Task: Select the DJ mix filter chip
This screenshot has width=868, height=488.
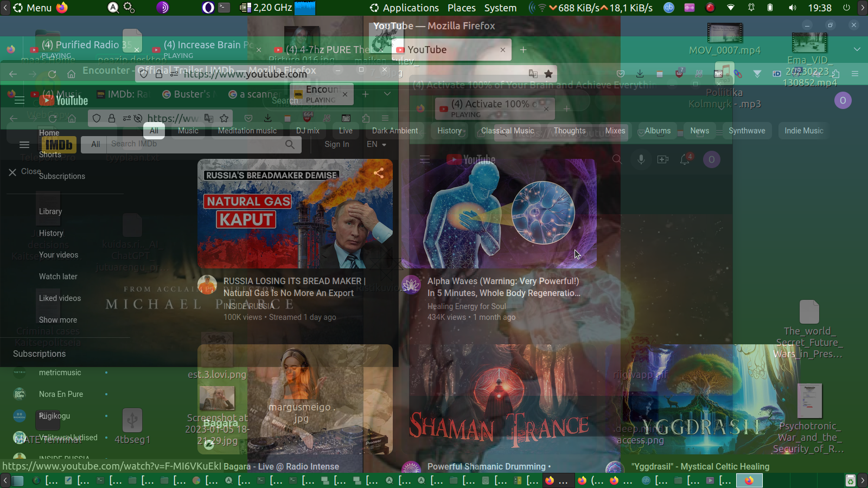Action: [308, 131]
